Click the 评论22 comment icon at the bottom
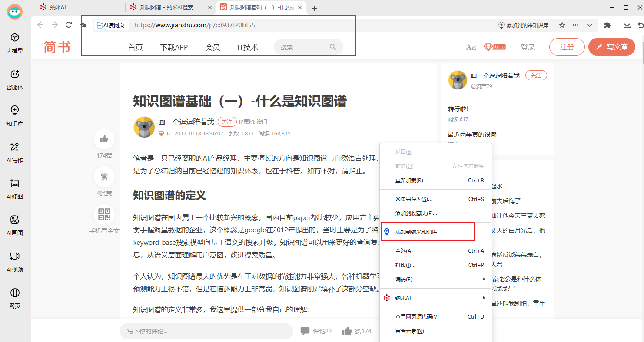The width and height of the screenshot is (644, 342). pos(316,331)
